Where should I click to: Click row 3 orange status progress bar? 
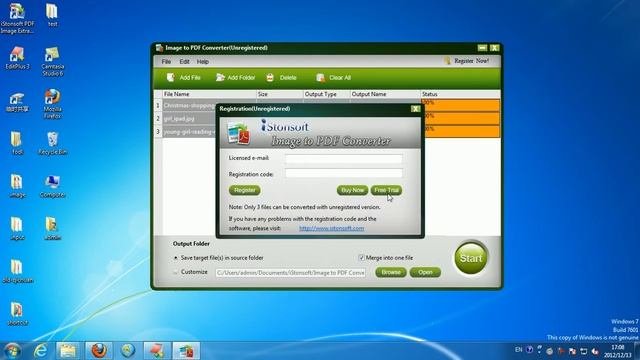(460, 131)
